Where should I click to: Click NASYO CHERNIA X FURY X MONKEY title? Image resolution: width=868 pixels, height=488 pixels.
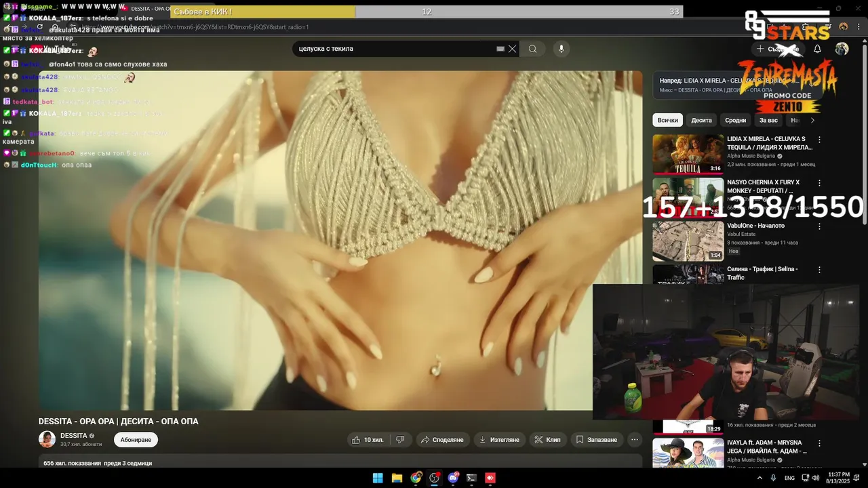tap(763, 186)
